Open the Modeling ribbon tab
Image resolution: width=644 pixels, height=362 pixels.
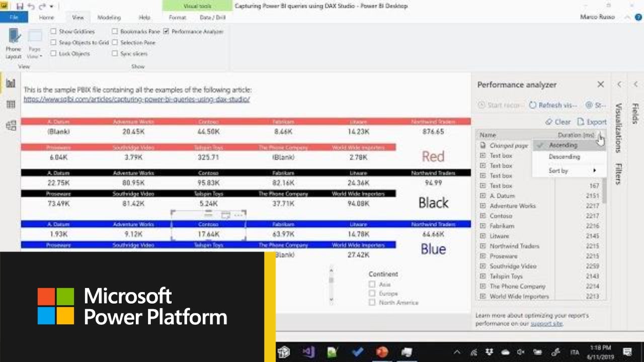click(x=109, y=17)
